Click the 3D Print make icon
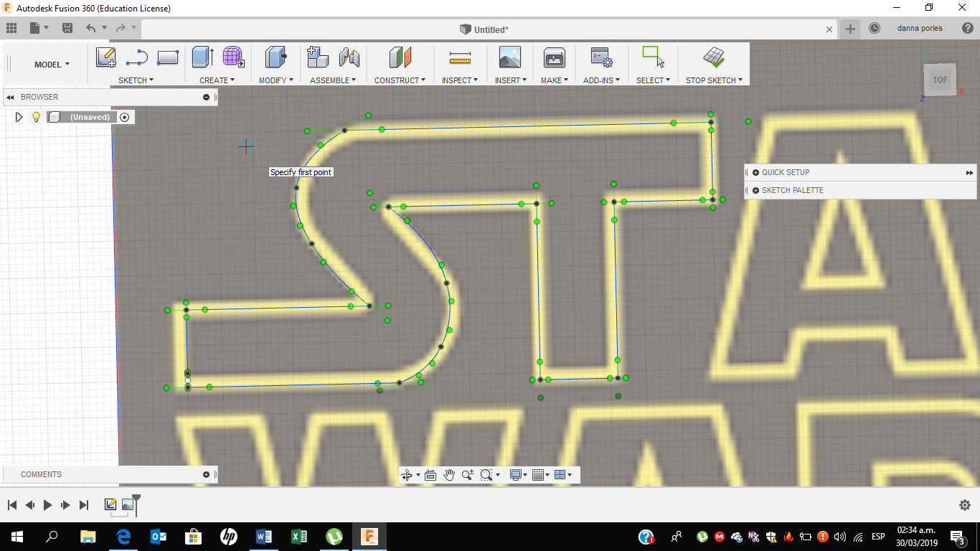 pyautogui.click(x=555, y=57)
